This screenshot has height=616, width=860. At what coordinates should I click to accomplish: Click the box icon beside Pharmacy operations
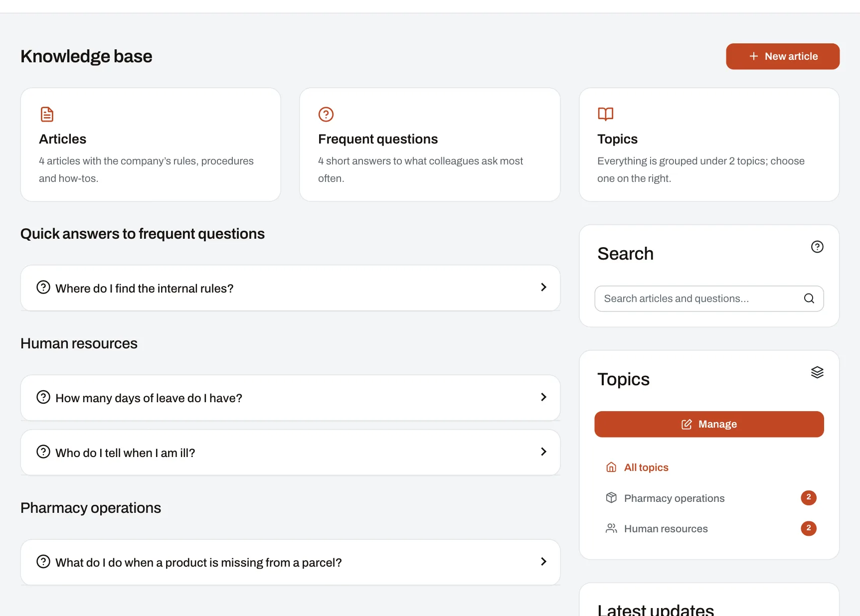pyautogui.click(x=611, y=498)
